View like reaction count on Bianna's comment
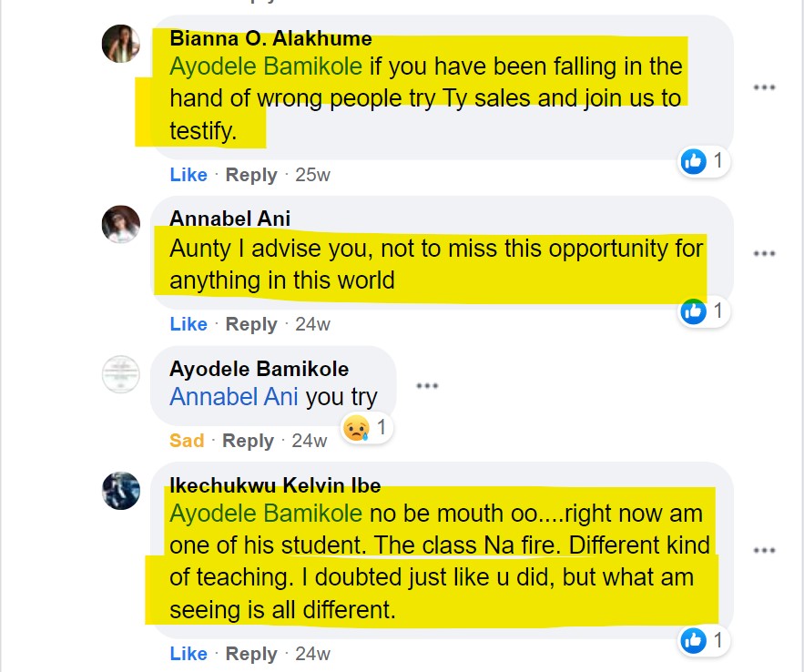Image resolution: width=804 pixels, height=672 pixels. 704,161
